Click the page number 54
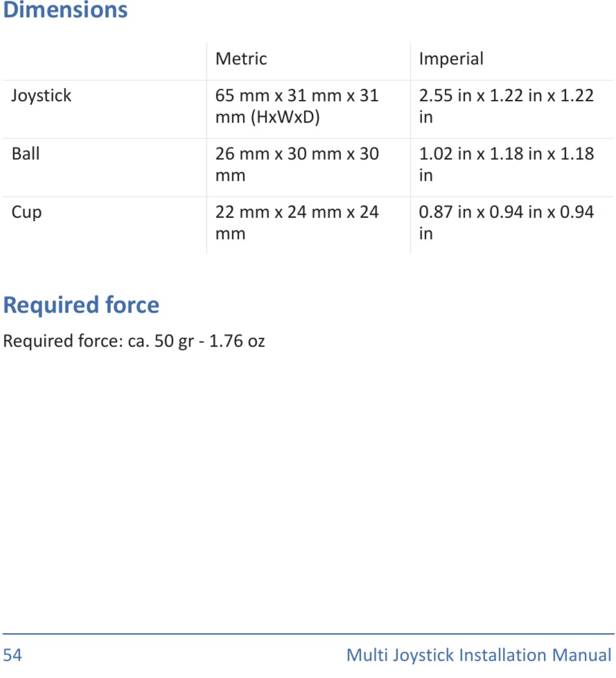Viewport: 616px width, 678px height. [x=12, y=655]
